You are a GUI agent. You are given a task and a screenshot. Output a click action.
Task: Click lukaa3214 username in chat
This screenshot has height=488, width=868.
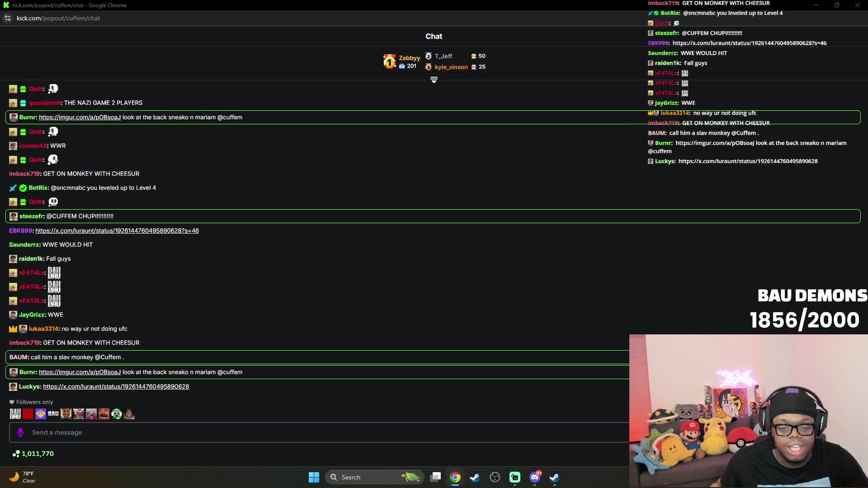coord(43,328)
